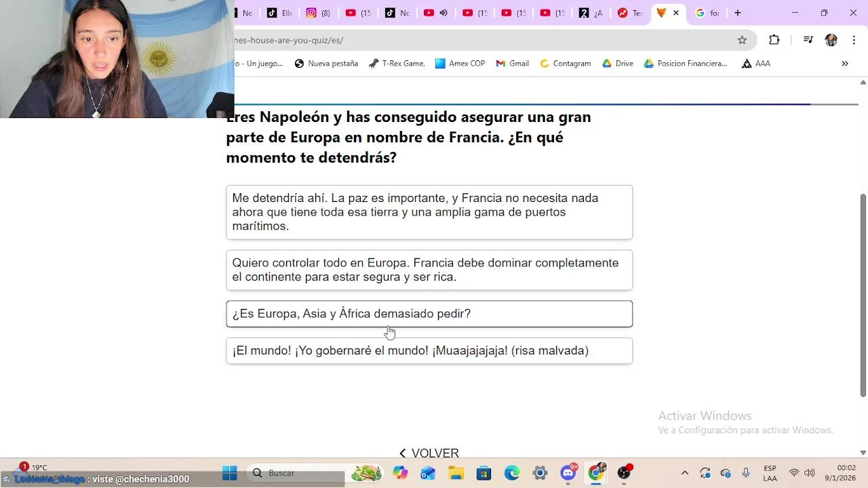Image resolution: width=868 pixels, height=488 pixels.
Task: Choose answer "¿Es Europa, Asia y África demasiado pedir?"
Action: pyautogui.click(x=429, y=314)
